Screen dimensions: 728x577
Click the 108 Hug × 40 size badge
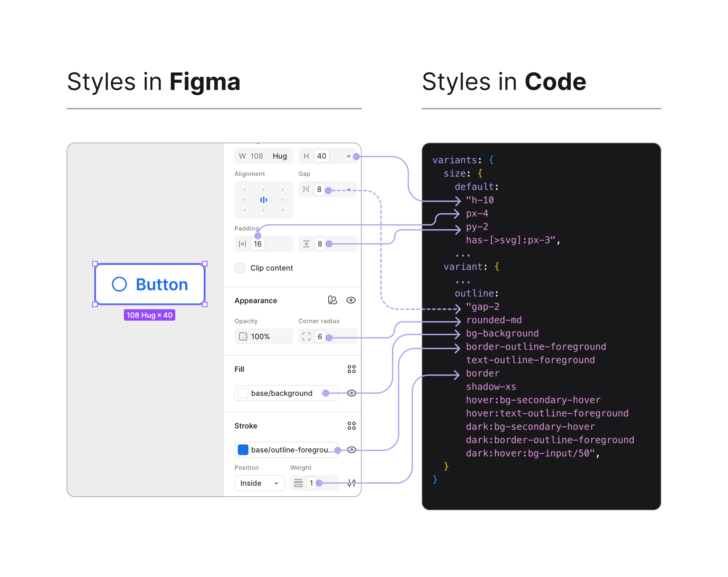(x=150, y=315)
